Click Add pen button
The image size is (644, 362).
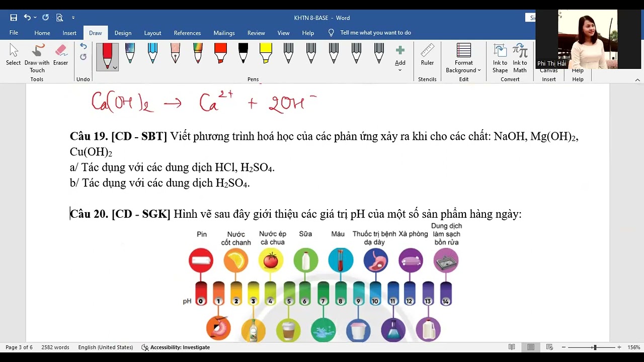click(x=400, y=57)
